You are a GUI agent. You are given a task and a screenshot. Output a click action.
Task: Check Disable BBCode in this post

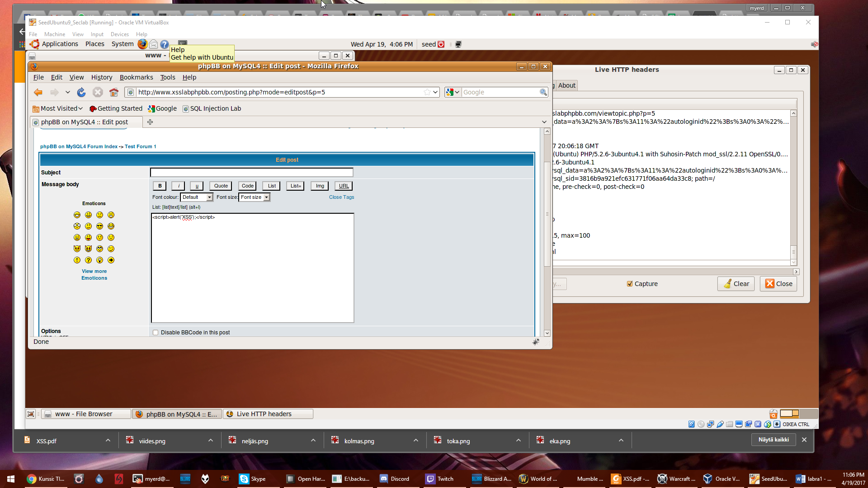pyautogui.click(x=156, y=333)
